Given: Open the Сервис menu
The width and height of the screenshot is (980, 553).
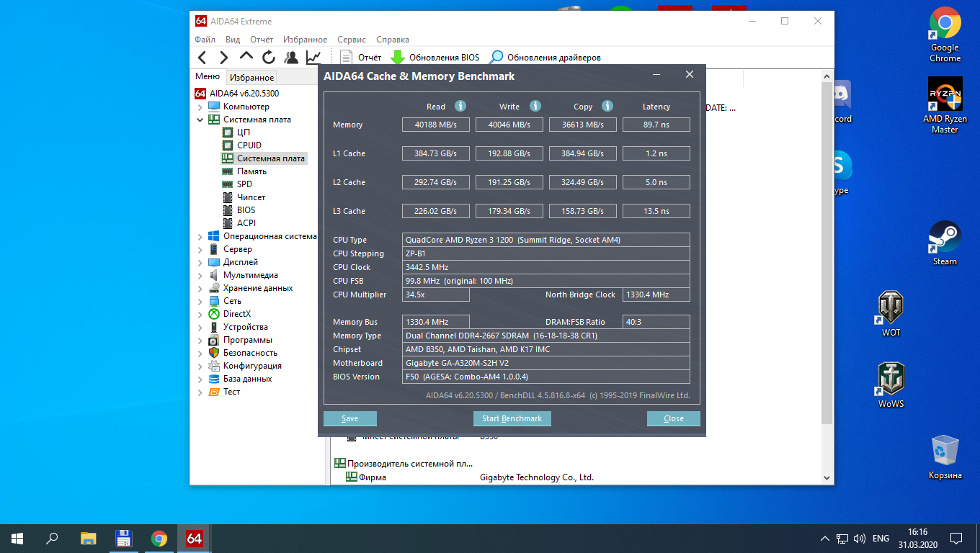Looking at the screenshot, I should pos(352,40).
